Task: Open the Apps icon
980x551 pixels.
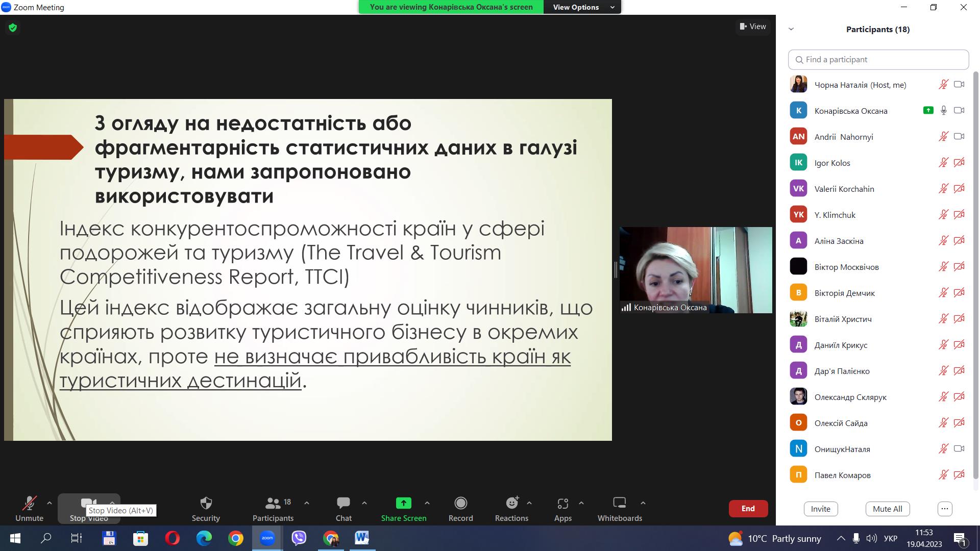Action: pos(562,504)
